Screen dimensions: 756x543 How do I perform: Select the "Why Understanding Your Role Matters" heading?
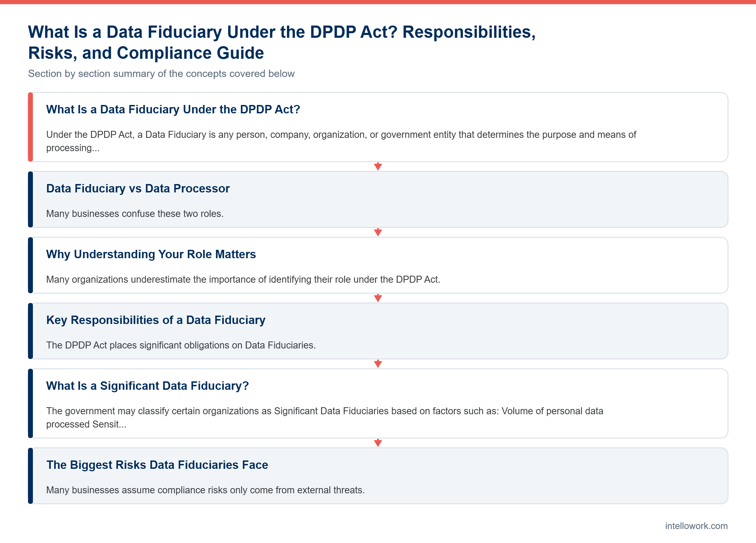[151, 254]
